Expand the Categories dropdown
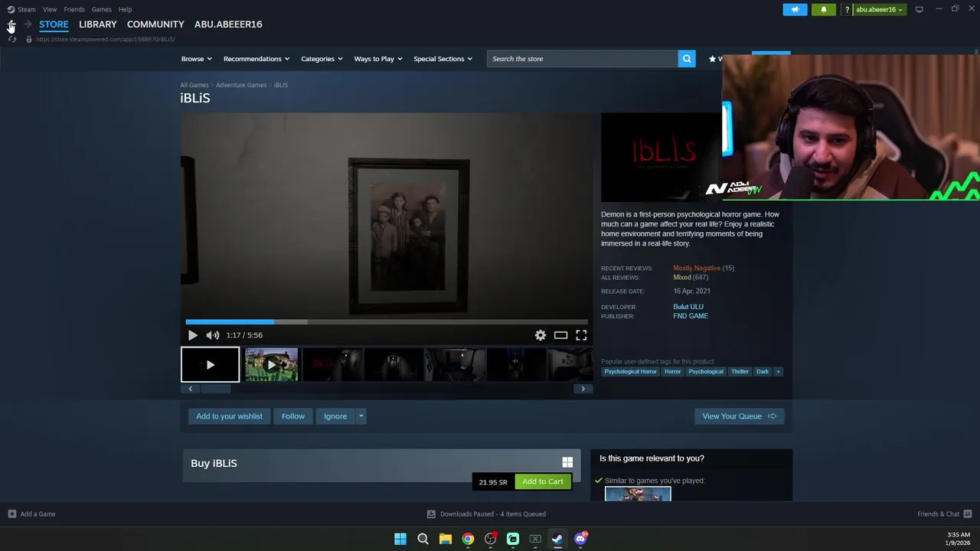Viewport: 980px width, 551px height. coord(322,59)
